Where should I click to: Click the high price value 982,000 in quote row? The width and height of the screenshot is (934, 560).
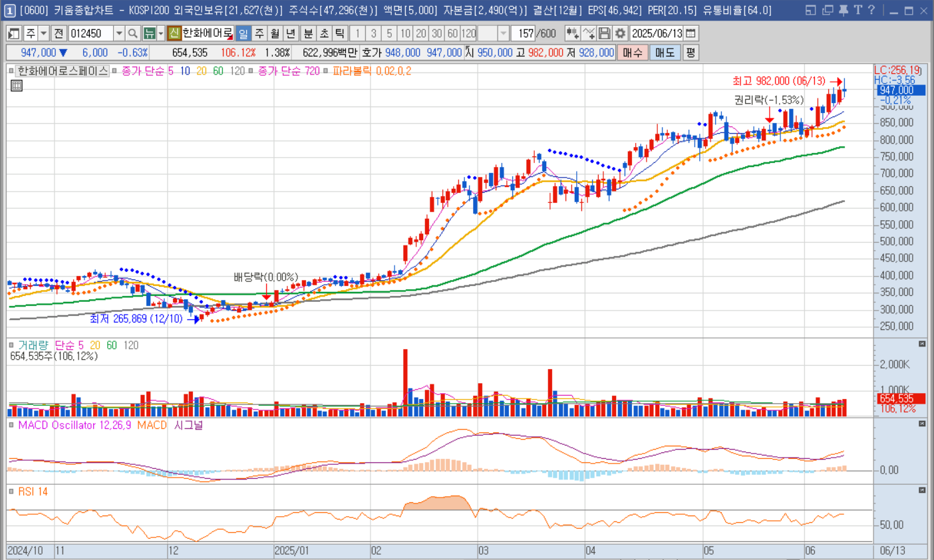point(545,53)
